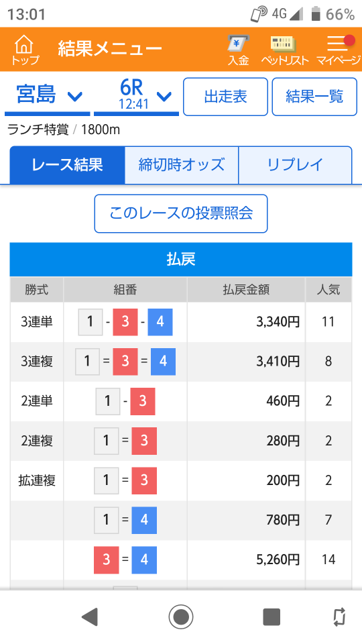Tap the 結果メニュー header title
This screenshot has width=362, height=644.
[110, 49]
